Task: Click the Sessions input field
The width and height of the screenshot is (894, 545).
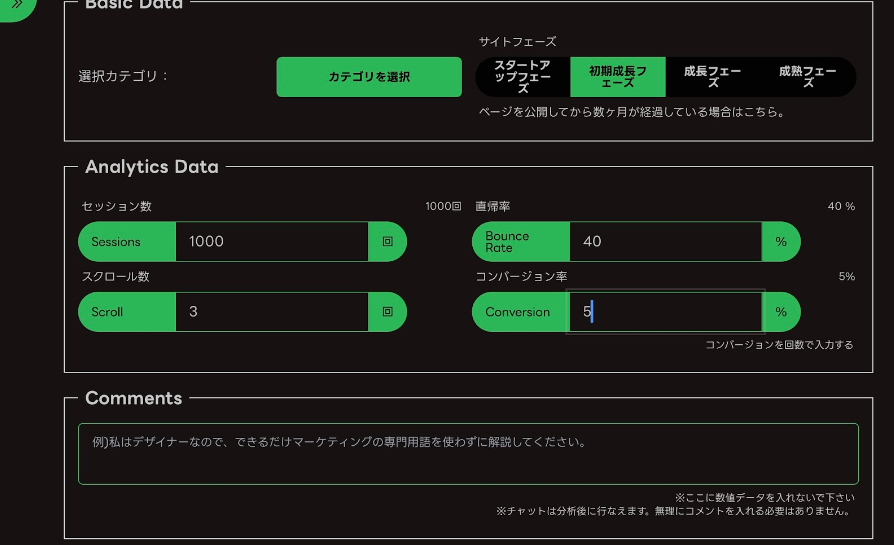Action: [x=271, y=241]
